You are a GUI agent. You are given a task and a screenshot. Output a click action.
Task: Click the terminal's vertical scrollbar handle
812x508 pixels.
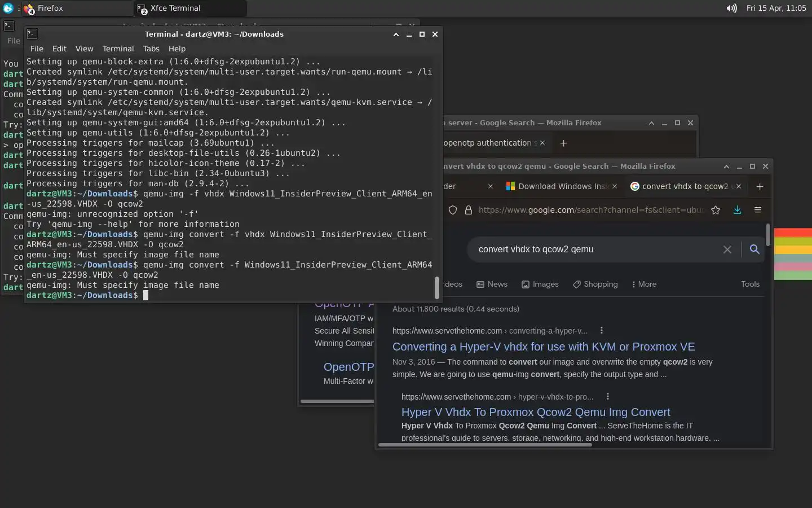[x=436, y=288]
